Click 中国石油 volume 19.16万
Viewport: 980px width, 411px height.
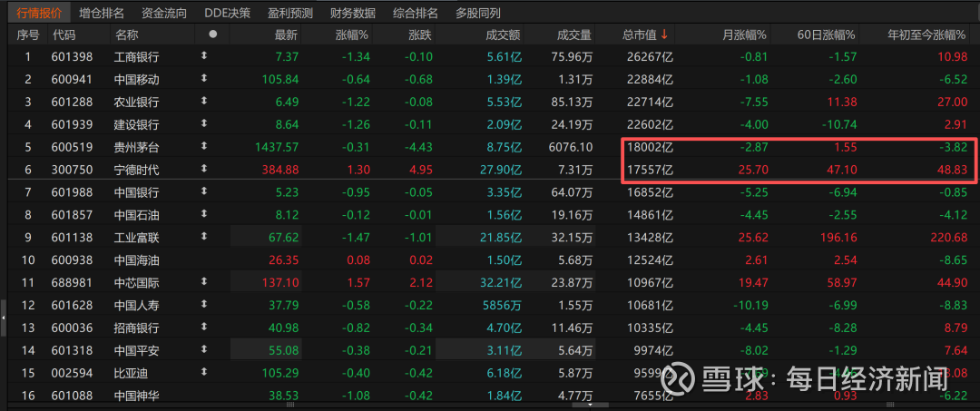click(573, 215)
